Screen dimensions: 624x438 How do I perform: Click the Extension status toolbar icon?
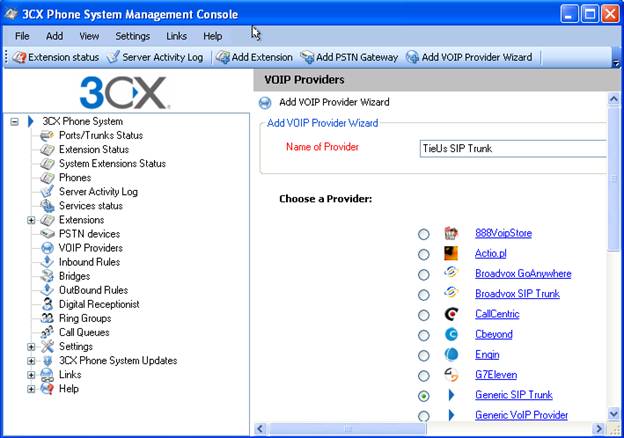click(x=19, y=57)
